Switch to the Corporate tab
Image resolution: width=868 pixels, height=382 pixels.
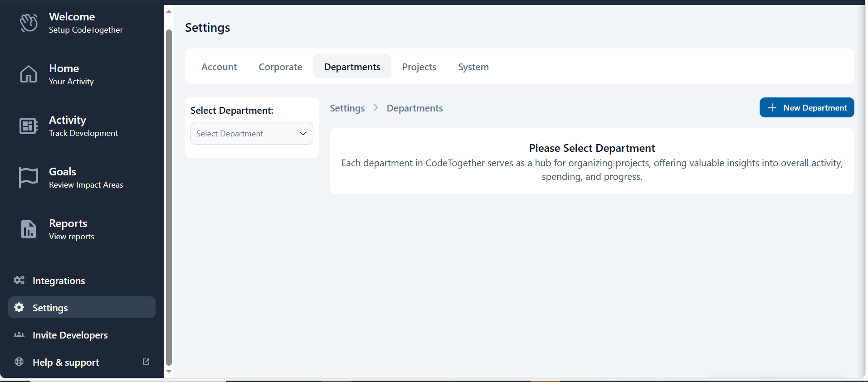click(x=280, y=67)
